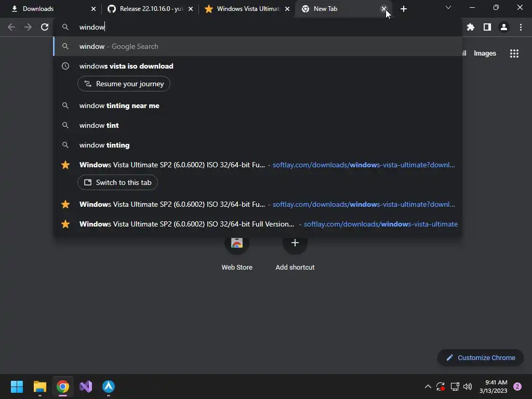Expand the tab search chevron

(x=448, y=7)
